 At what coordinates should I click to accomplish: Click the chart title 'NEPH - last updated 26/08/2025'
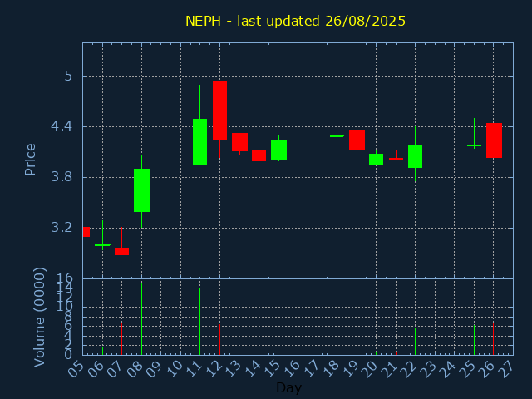(x=295, y=21)
